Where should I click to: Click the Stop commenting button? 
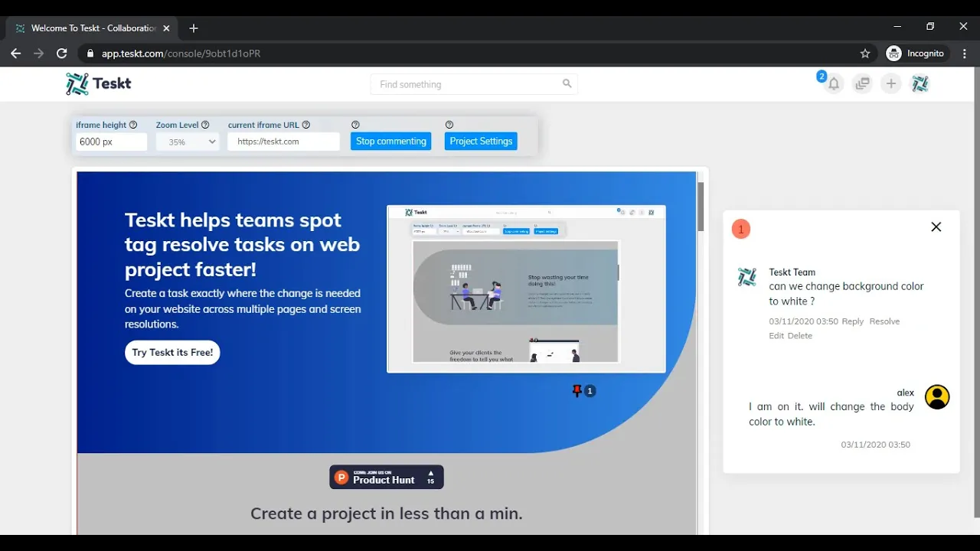coord(391,141)
